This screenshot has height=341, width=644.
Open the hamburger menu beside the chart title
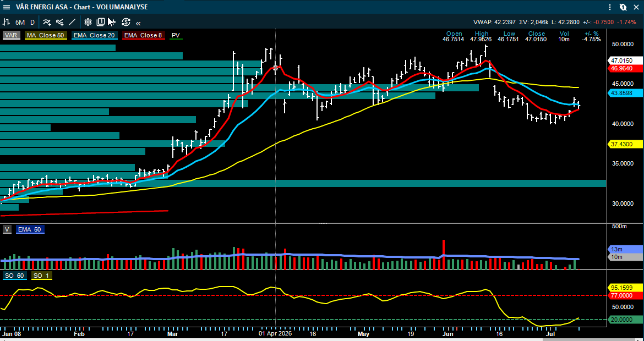coord(7,7)
